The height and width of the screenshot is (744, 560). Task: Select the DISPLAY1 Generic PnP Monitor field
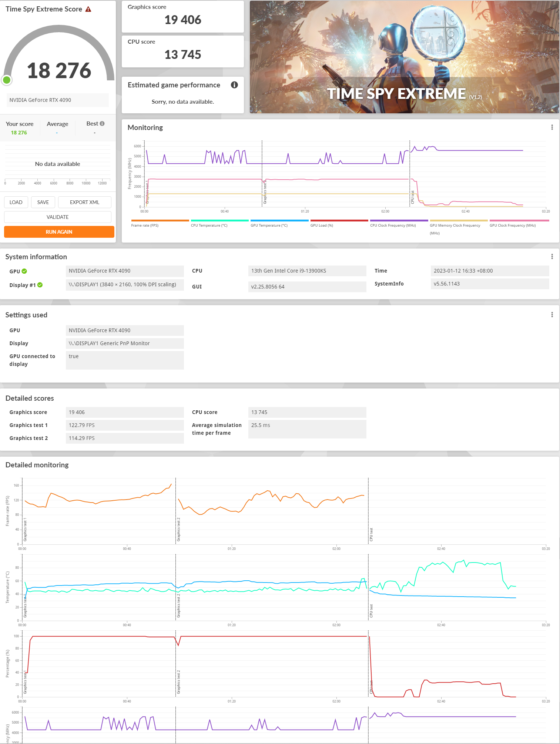tap(125, 343)
